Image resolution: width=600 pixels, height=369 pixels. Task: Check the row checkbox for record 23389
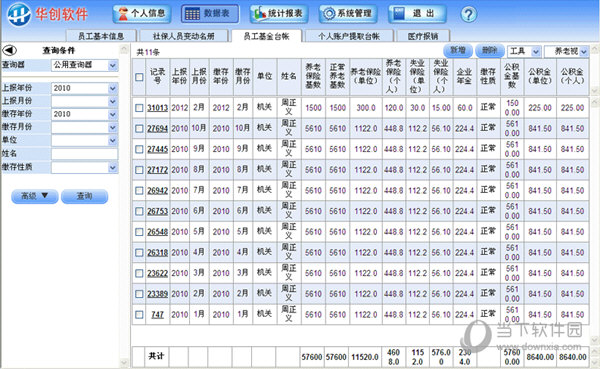[x=139, y=294]
